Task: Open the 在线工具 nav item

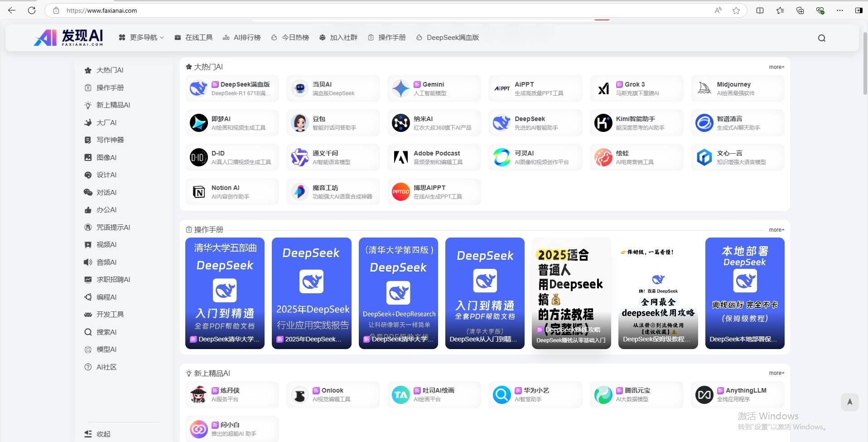Action: coord(193,38)
